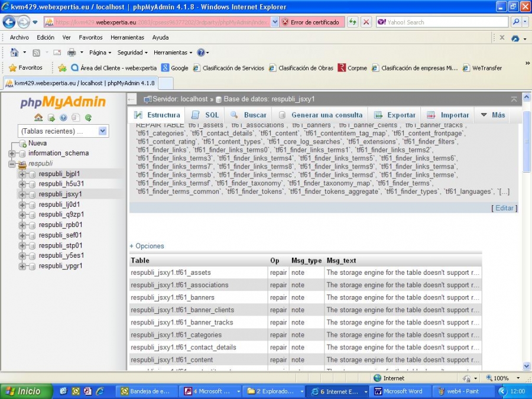The width and height of the screenshot is (532, 399).
Task: Open the Ayuda menu
Action: point(160,38)
